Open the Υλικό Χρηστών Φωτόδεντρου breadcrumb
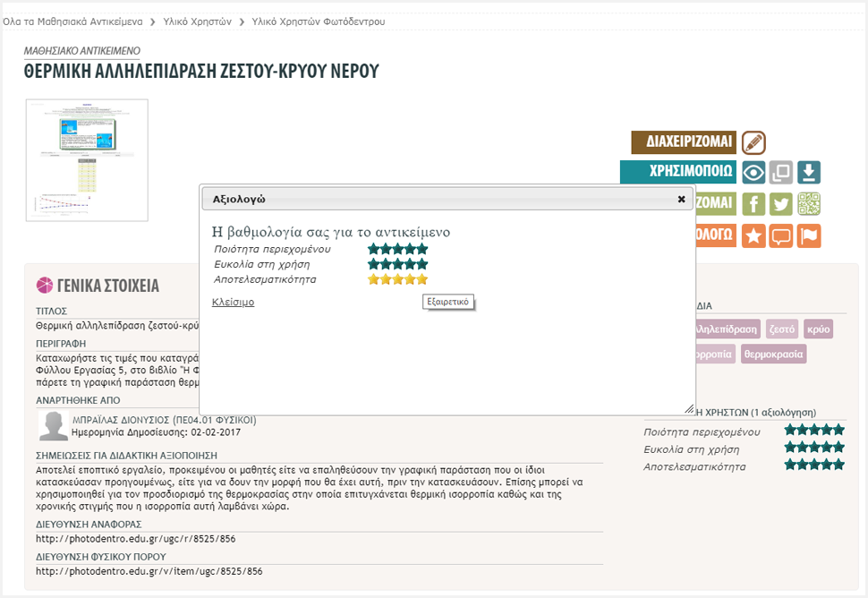The width and height of the screenshot is (868, 598). pyautogui.click(x=319, y=21)
